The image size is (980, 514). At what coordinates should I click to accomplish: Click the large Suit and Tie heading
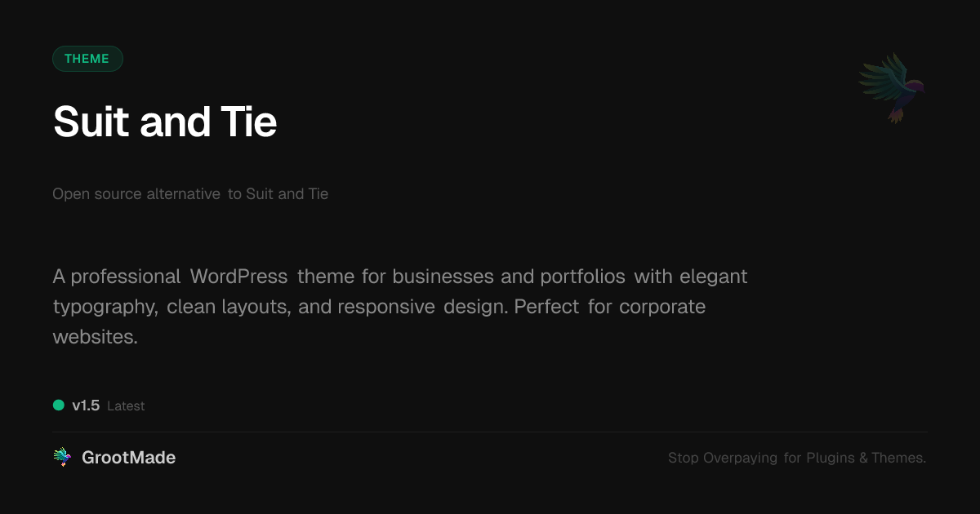point(165,122)
